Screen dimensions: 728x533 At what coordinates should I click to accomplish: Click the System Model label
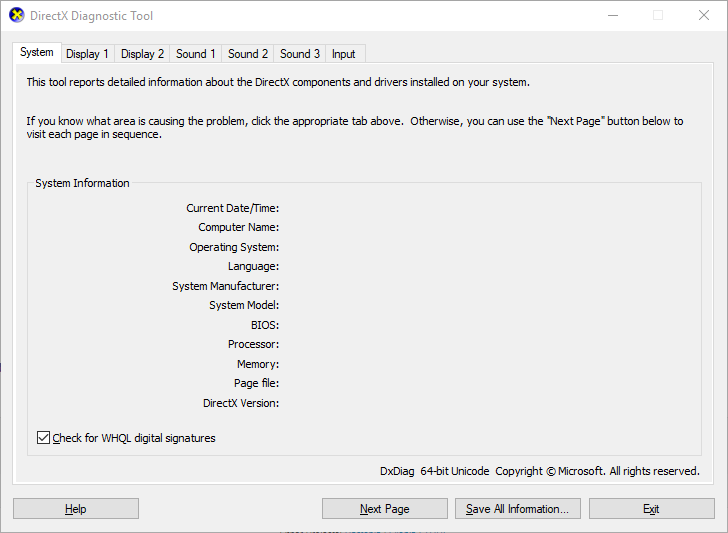[x=244, y=306]
